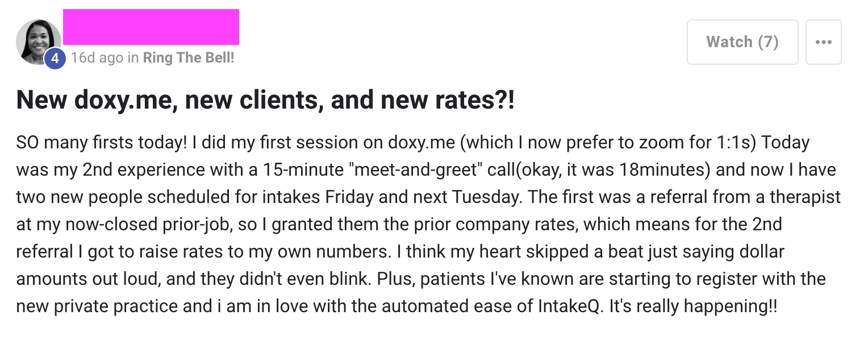
Task: Click the highlighted author name bar
Action: (x=151, y=27)
